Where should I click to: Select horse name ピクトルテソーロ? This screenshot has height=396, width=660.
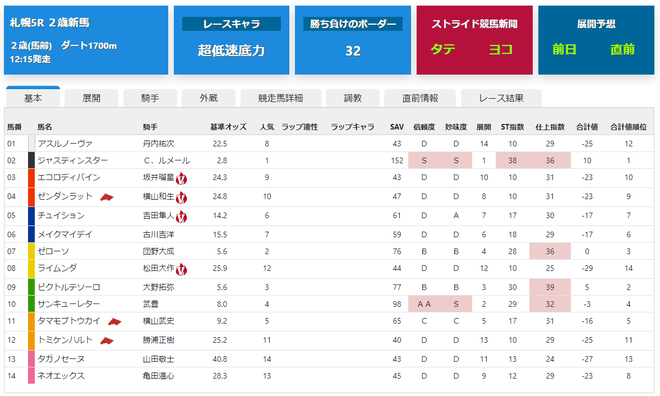coord(69,287)
